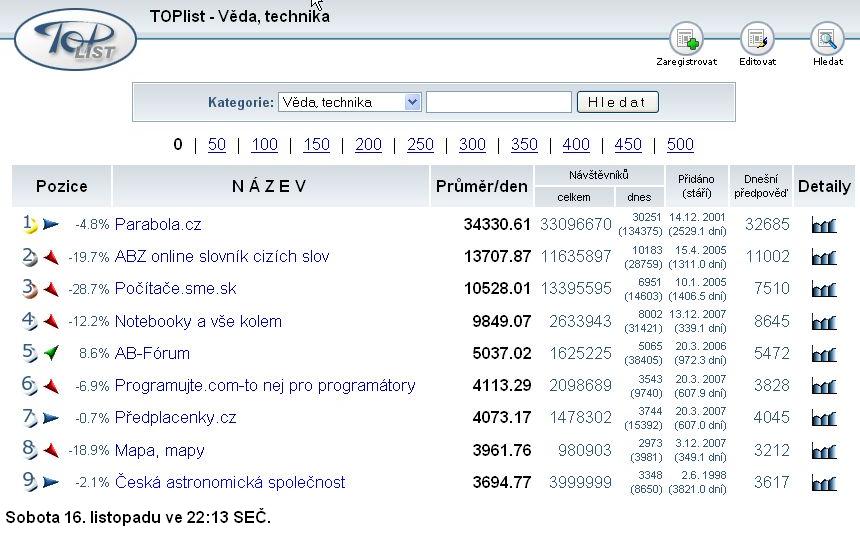Viewport: 860px width, 545px height.
Task: Open Programujte.com-to nej pro programátory link
Action: point(265,385)
